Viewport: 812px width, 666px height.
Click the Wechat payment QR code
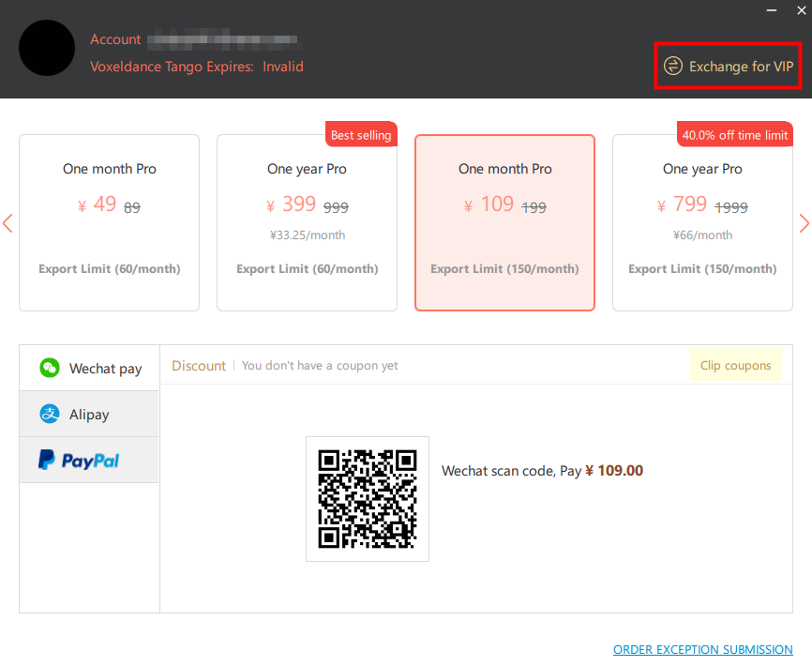tap(368, 499)
